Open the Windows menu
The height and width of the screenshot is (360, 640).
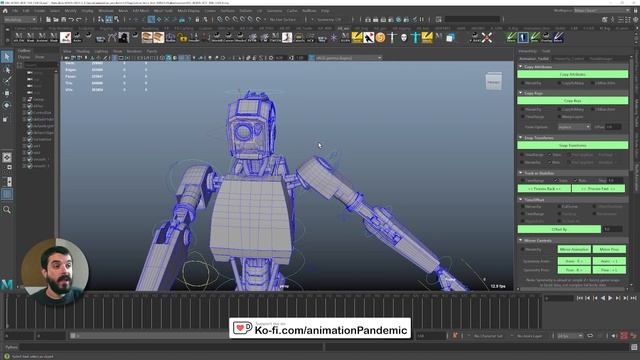coord(106,11)
